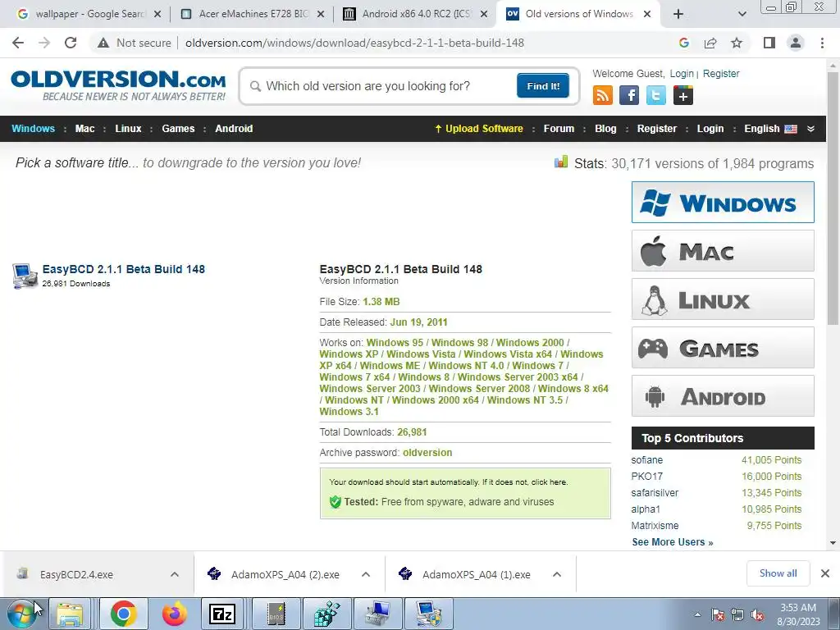Click the network tray icon
Screen dimensions: 840x630
click(737, 615)
